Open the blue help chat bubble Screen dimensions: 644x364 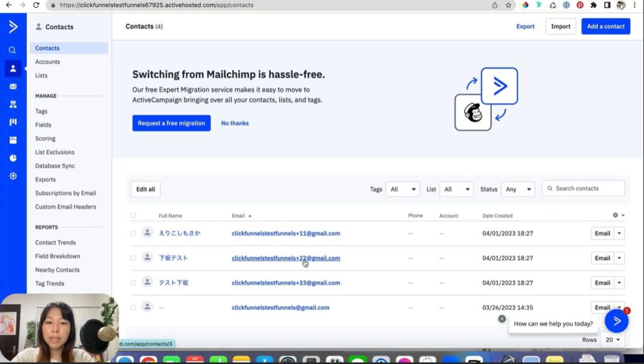coord(616,321)
